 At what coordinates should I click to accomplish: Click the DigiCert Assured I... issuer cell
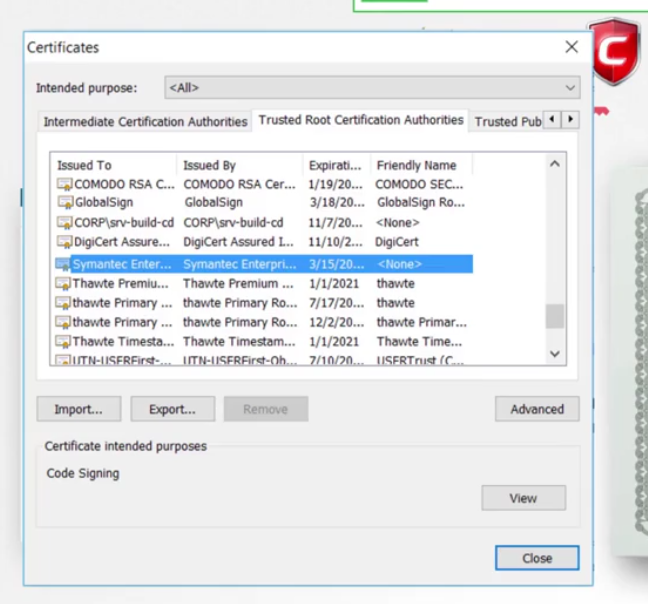[x=238, y=242]
